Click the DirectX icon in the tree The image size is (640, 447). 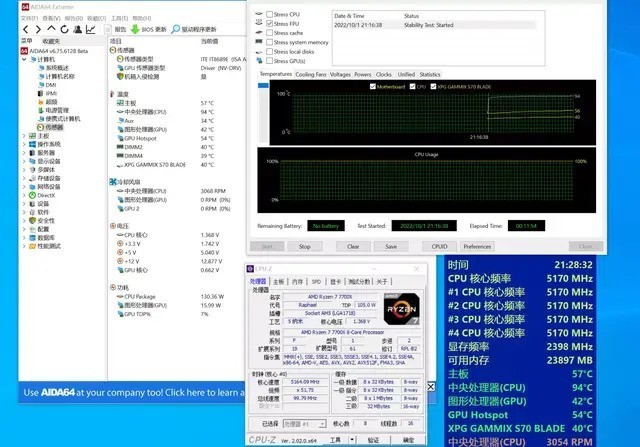tap(32, 196)
